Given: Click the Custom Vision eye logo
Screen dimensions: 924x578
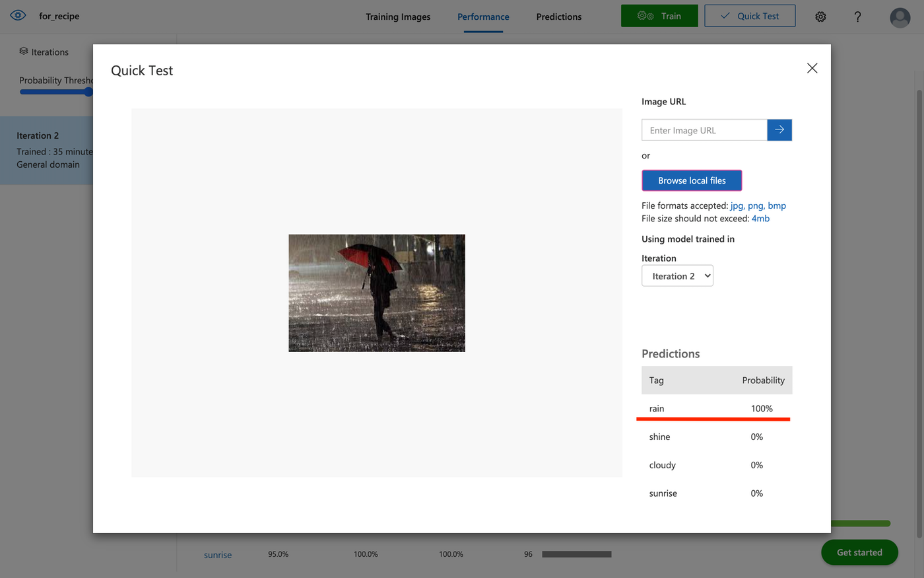Looking at the screenshot, I should coord(18,15).
